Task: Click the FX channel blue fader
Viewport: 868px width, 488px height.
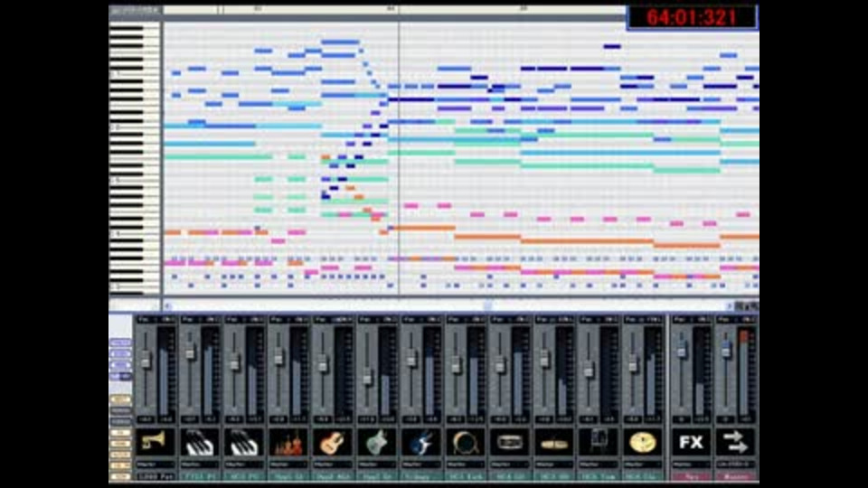Action: (x=682, y=347)
